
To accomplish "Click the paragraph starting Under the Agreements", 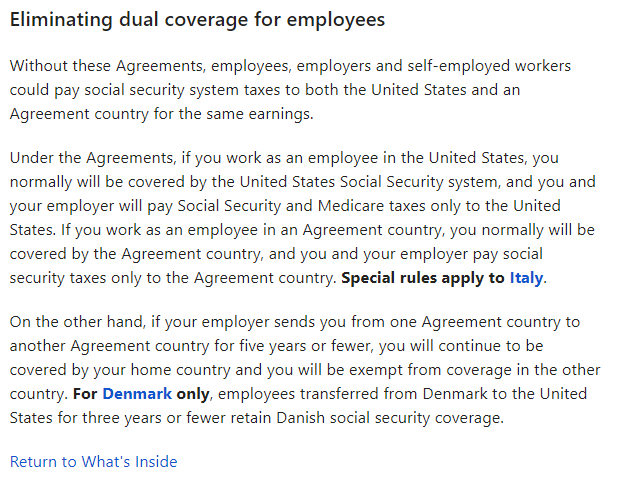I will tap(303, 218).
